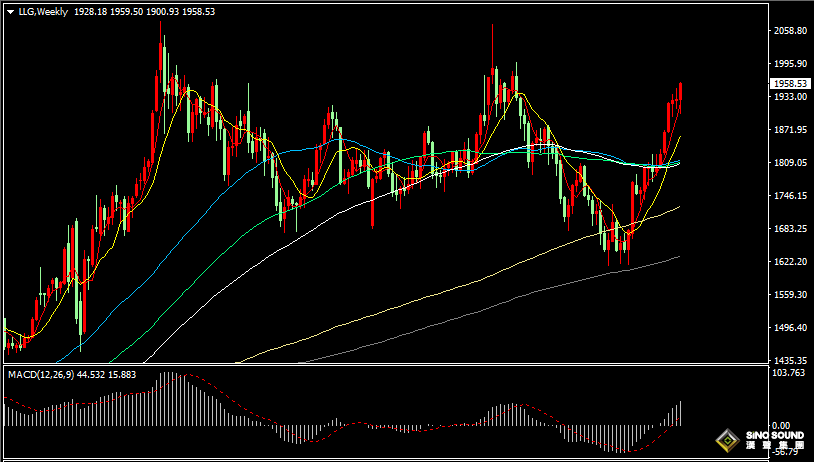Click the latest MACD histogram bar
The width and height of the screenshot is (814, 462).
coord(680,413)
